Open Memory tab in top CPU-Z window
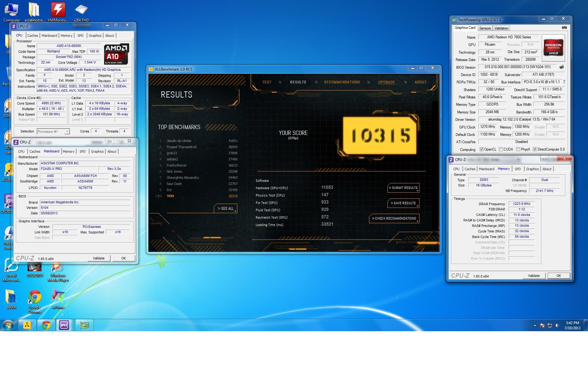The image size is (588, 368). (x=66, y=36)
